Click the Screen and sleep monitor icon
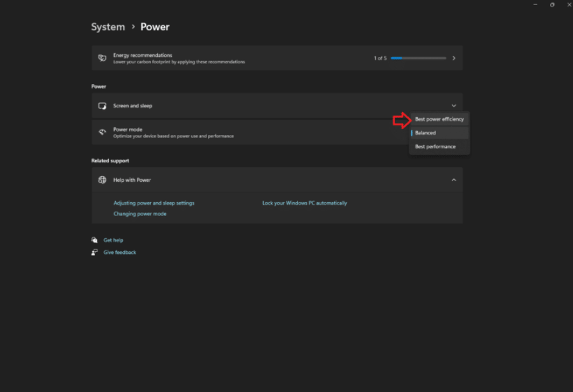Screen dimensions: 573x392 click(x=102, y=106)
